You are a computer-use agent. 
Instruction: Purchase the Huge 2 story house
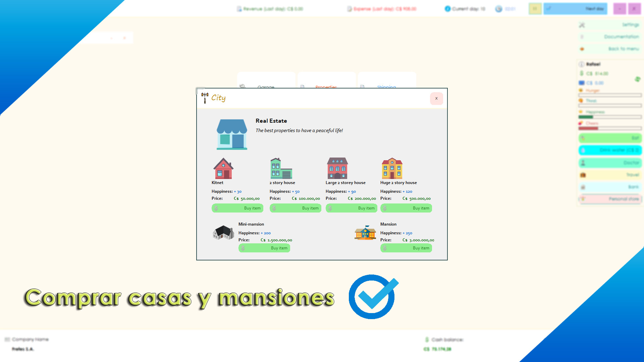pyautogui.click(x=406, y=208)
